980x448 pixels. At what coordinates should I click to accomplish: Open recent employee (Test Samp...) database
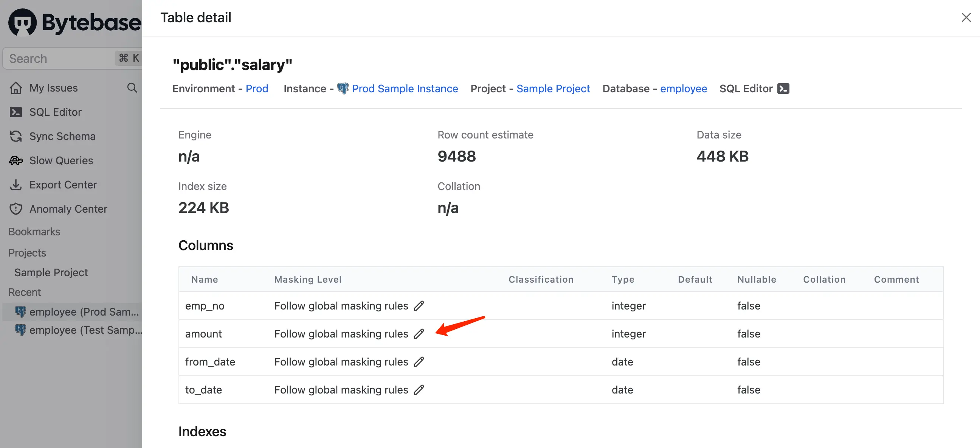coord(79,330)
